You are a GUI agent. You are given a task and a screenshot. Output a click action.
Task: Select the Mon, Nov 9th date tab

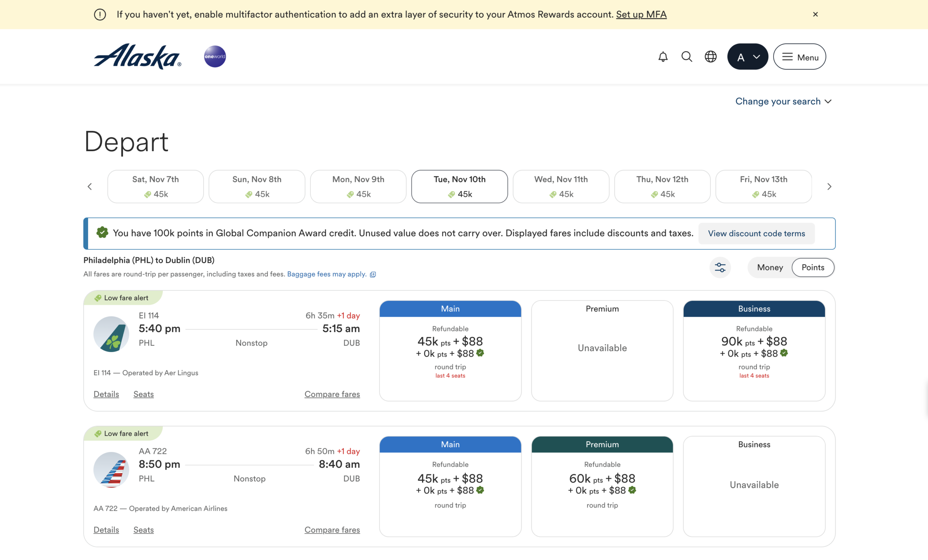(x=358, y=186)
